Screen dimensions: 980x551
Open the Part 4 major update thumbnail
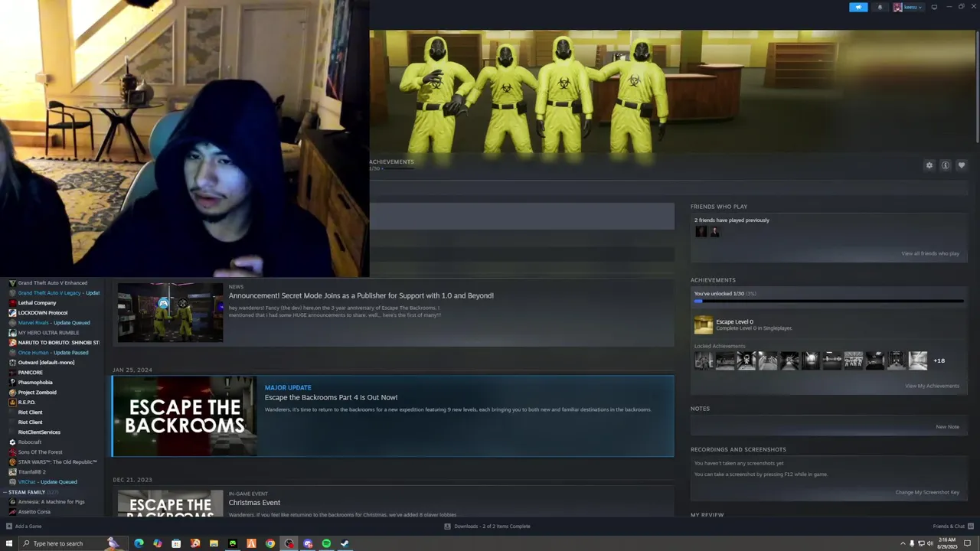[185, 416]
